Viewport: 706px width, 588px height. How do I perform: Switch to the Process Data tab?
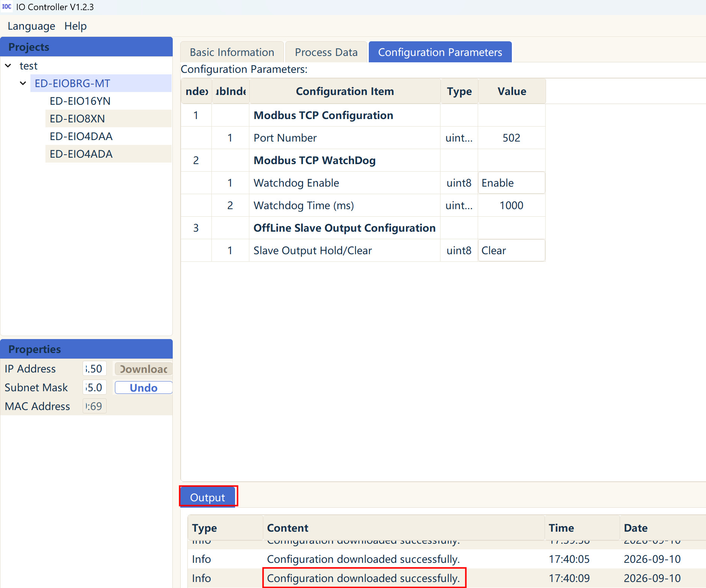pos(326,52)
